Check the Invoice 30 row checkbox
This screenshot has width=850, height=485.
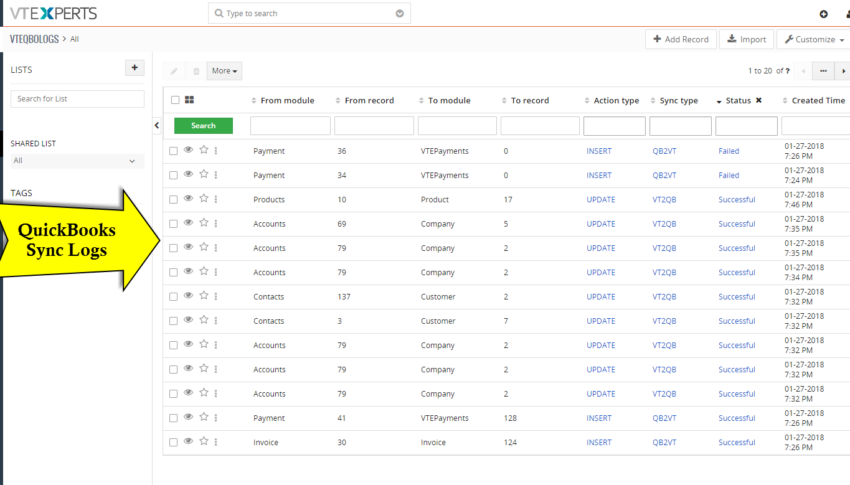click(x=173, y=443)
